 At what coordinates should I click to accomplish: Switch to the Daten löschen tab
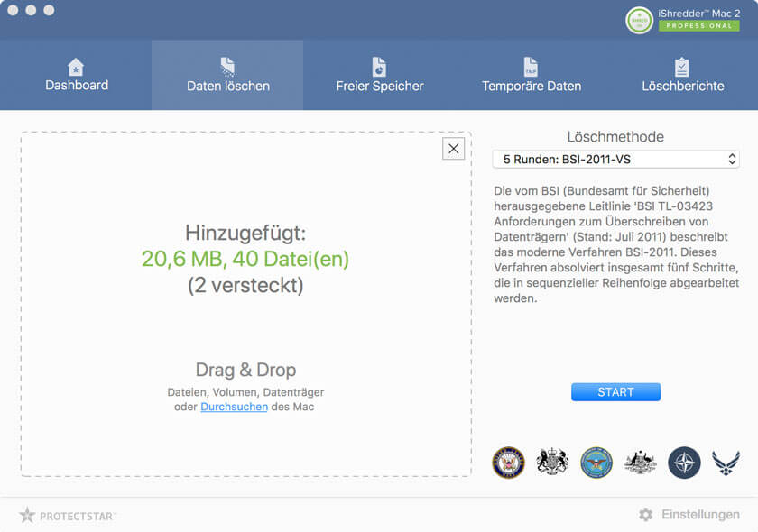click(x=227, y=75)
